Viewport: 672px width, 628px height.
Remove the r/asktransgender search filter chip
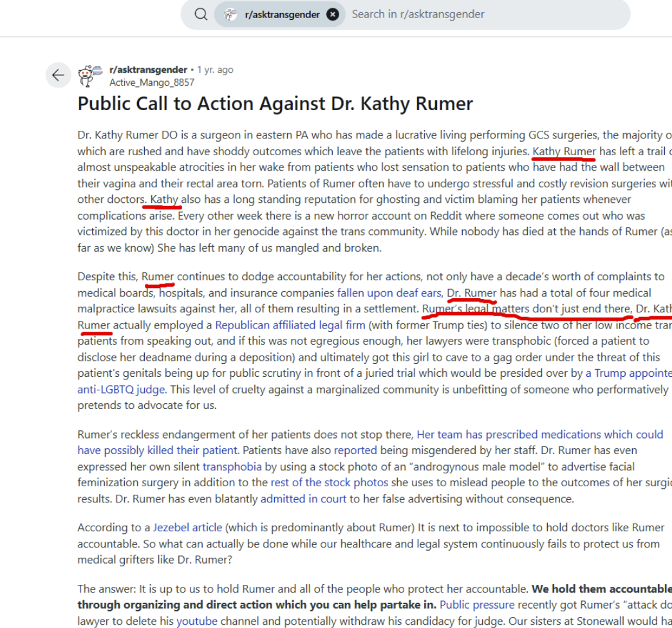[x=333, y=15]
